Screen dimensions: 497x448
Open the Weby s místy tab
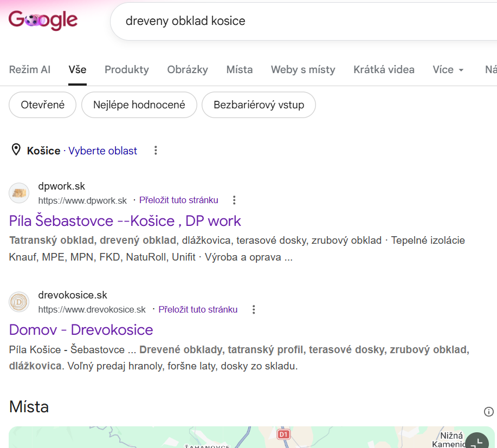coord(303,70)
